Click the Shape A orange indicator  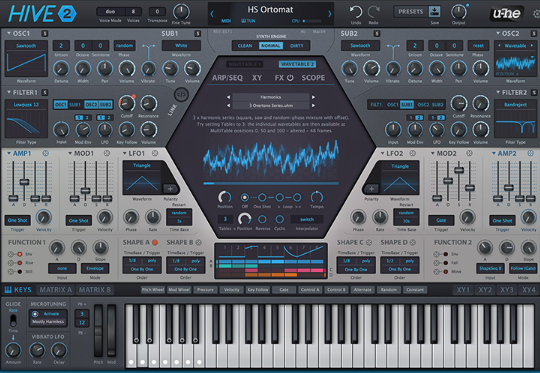tap(155, 242)
